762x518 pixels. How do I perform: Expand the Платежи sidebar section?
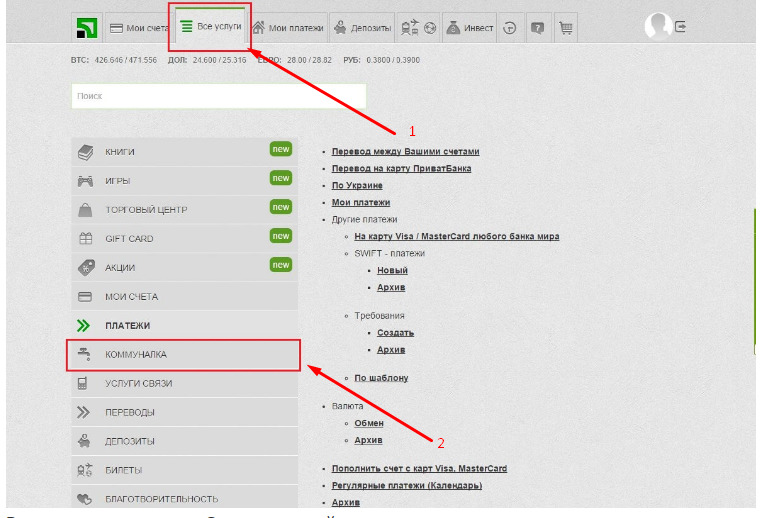click(127, 326)
